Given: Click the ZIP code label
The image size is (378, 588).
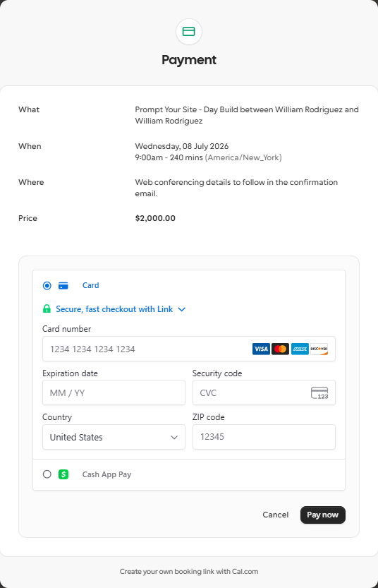Looking at the screenshot, I should point(209,417).
